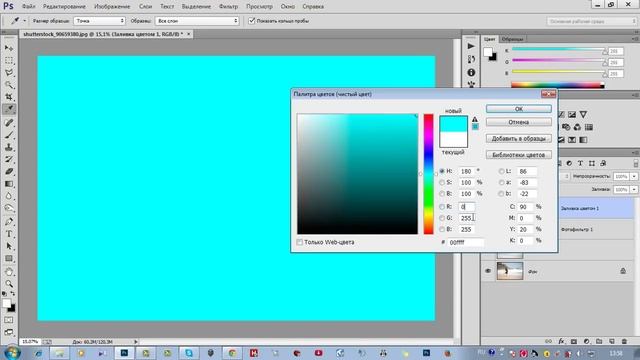Click the Windows Start button
Screen dimensions: 640x360
coord(12,353)
